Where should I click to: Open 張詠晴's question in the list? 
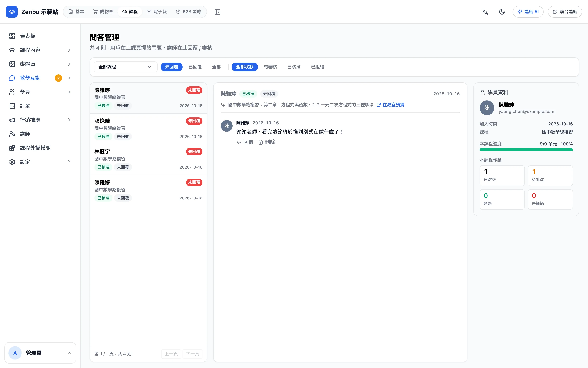tap(148, 129)
